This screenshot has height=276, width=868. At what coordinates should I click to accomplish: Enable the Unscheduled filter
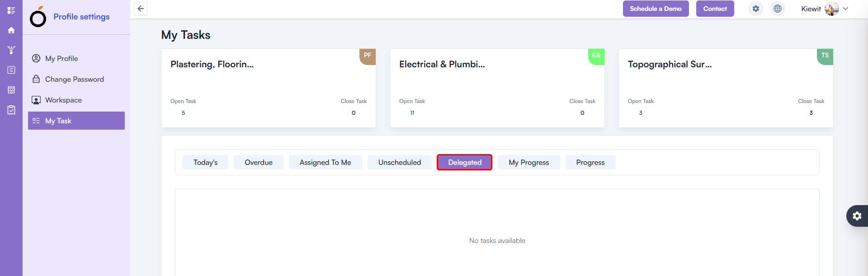click(399, 162)
